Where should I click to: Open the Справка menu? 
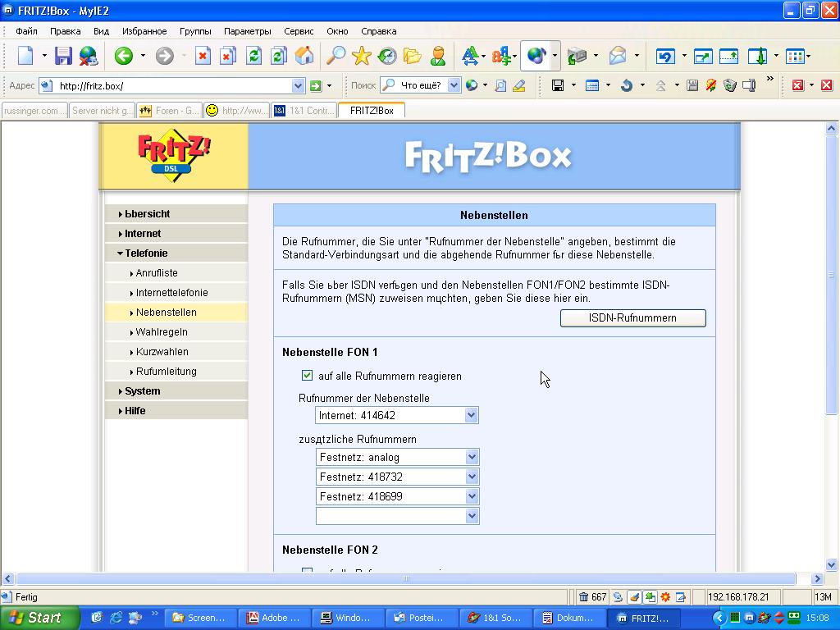point(379,31)
